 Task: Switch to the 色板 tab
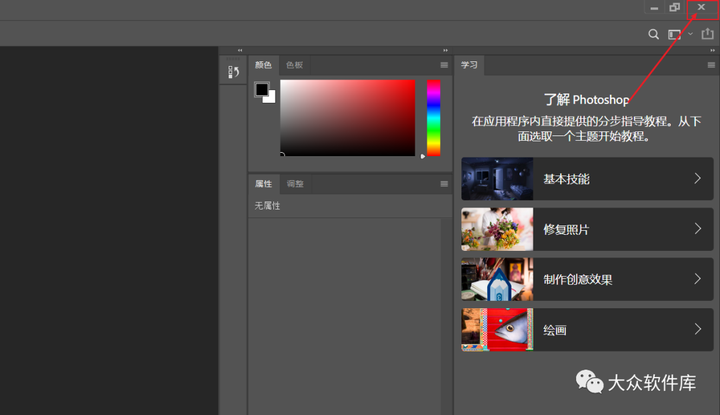click(294, 65)
